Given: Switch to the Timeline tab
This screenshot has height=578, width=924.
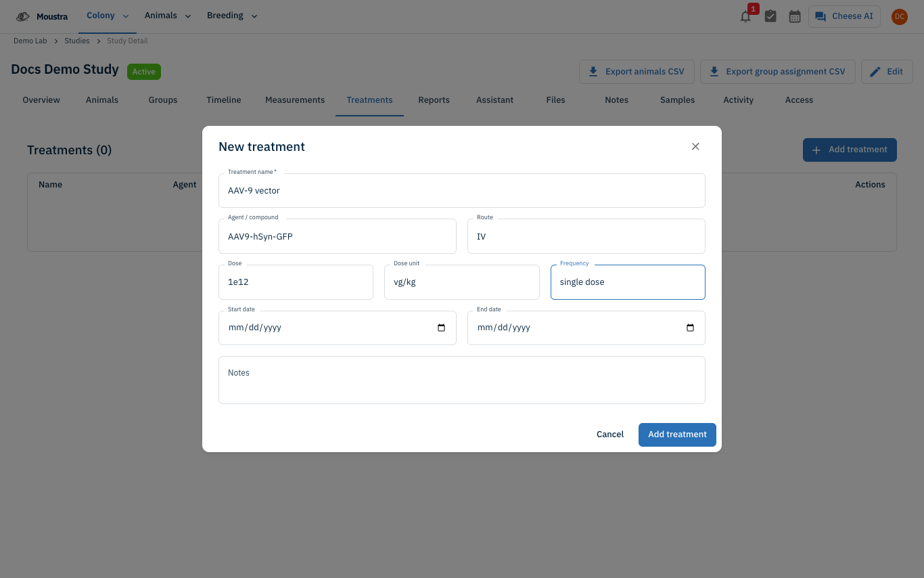Looking at the screenshot, I should 224,100.
